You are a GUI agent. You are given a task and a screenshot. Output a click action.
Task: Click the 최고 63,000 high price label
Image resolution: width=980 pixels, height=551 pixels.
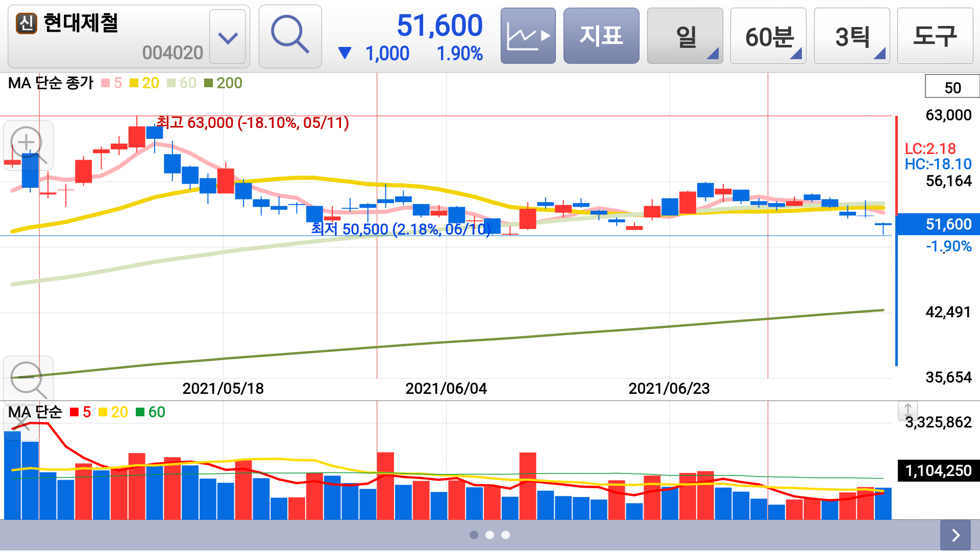253,122
